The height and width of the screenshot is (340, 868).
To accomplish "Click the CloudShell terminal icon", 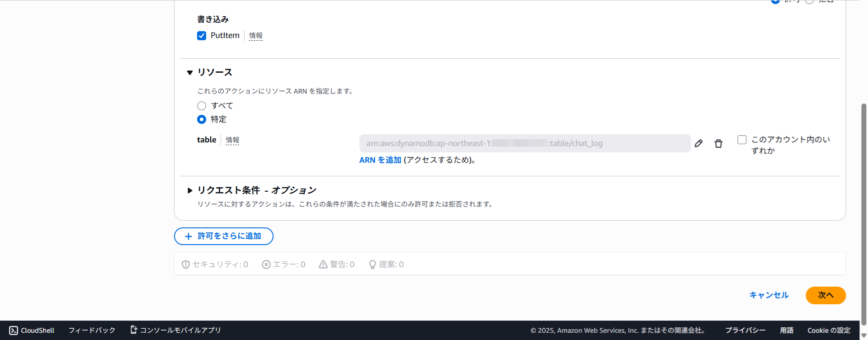I will pyautogui.click(x=14, y=331).
